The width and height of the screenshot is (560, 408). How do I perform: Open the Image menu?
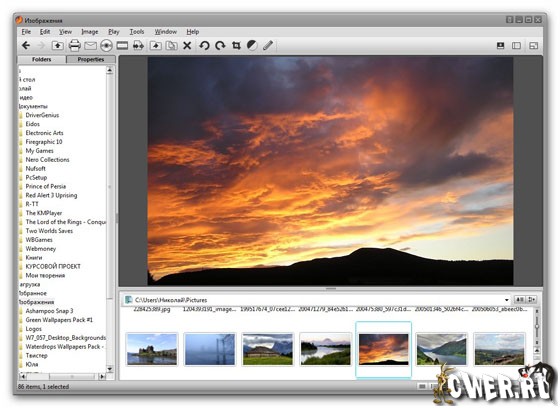click(90, 32)
